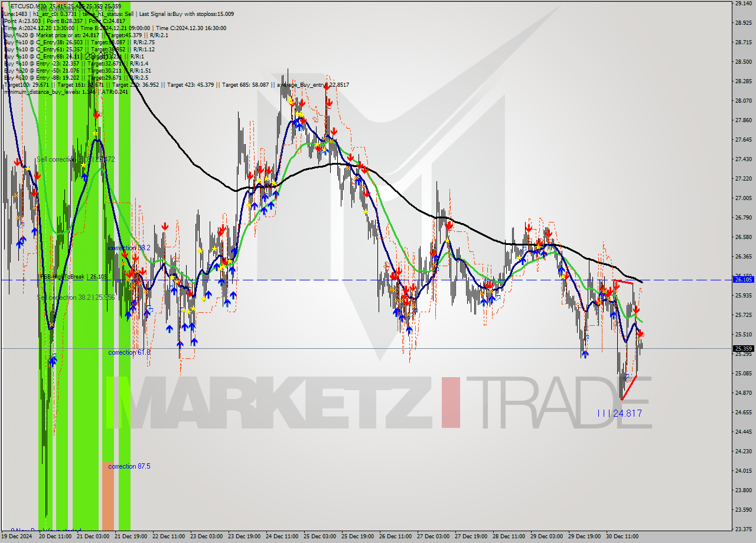The width and height of the screenshot is (756, 543).
Task: Select 'FSB-HighToBreak | 26.105' label
Action: (73, 276)
